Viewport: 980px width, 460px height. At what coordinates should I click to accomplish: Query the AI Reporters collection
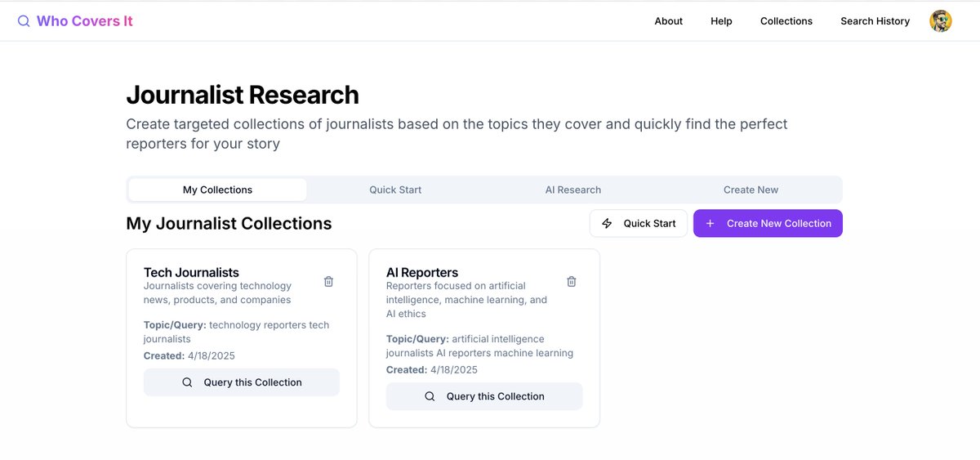(484, 396)
